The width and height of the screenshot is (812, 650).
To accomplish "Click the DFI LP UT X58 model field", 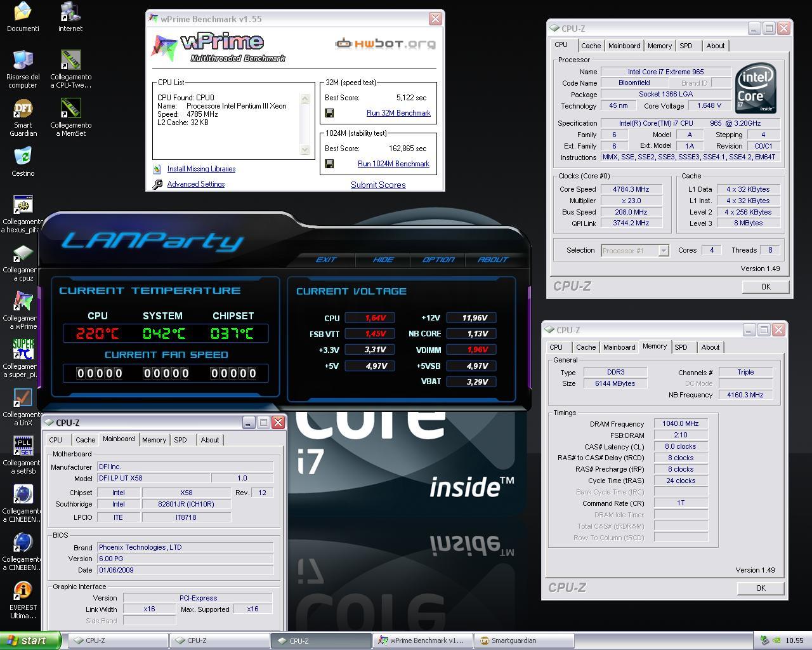I will click(154, 478).
